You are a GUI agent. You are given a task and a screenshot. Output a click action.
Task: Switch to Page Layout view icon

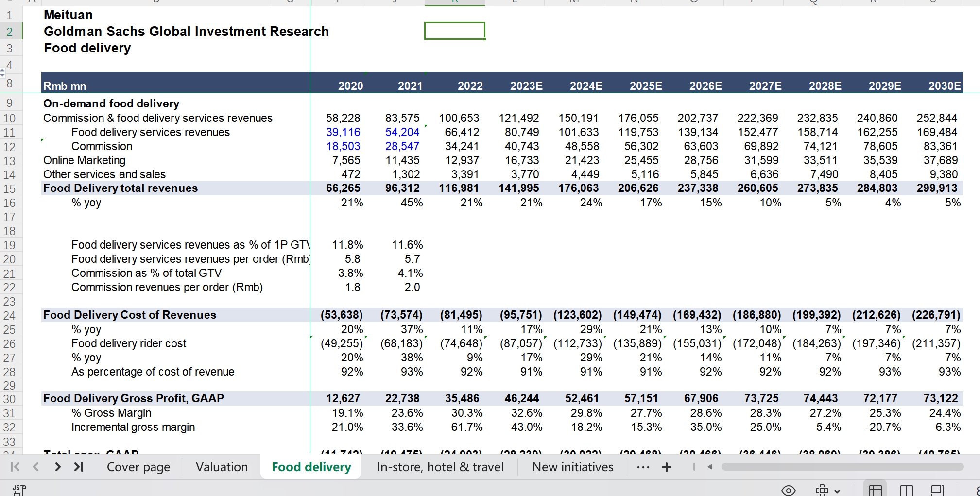tap(907, 490)
